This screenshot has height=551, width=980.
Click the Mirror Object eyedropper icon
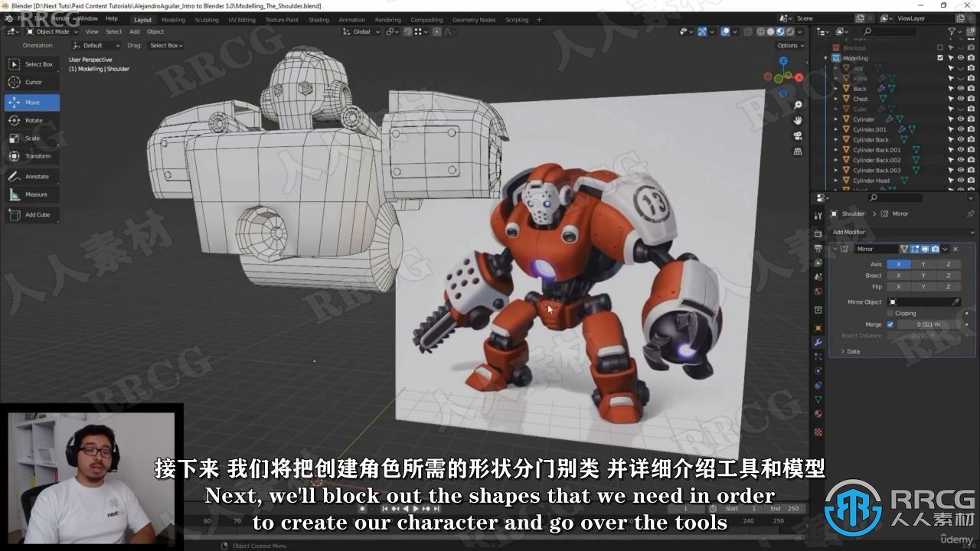pyautogui.click(x=955, y=302)
